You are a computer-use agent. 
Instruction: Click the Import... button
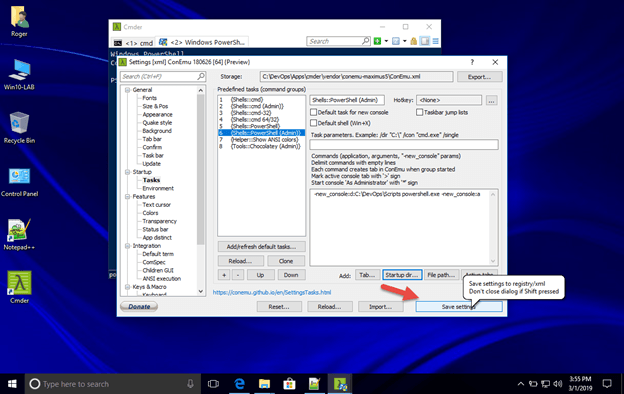pos(380,307)
